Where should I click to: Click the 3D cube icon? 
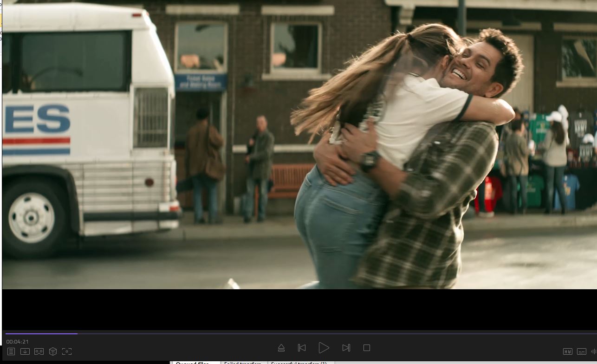[53, 351]
